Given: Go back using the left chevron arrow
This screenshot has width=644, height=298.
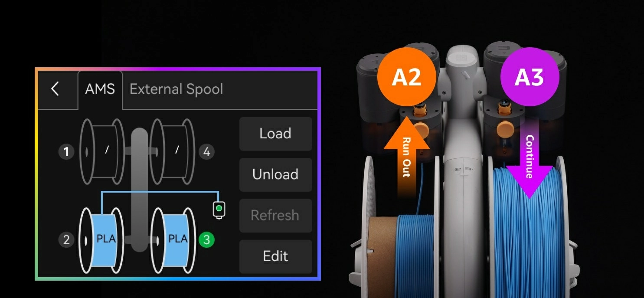Looking at the screenshot, I should pos(55,89).
